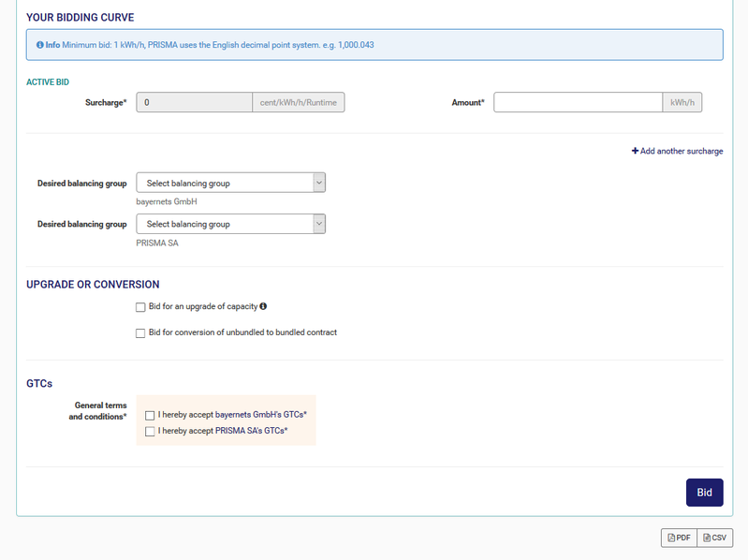Click Add another surcharge link
Screen dimensions: 748x560
pos(677,151)
